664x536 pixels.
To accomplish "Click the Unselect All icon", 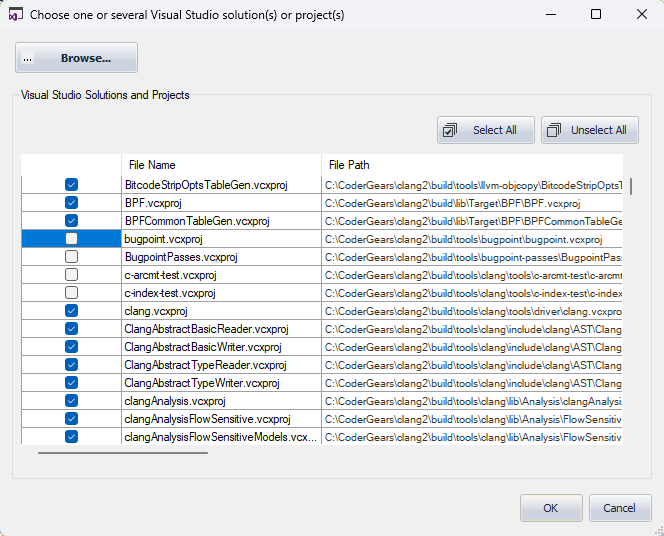I will pos(554,130).
